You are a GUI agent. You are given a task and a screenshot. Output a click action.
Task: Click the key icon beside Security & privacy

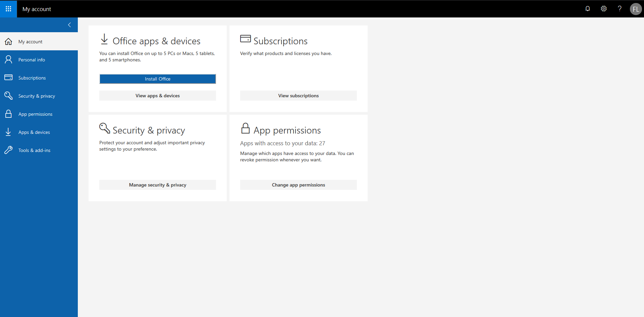click(x=8, y=96)
